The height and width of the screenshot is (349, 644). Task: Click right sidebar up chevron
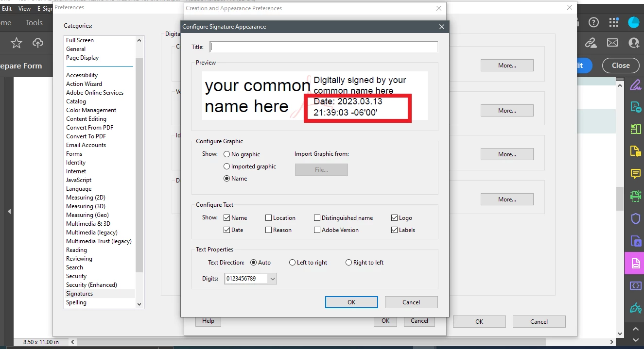[635, 329]
